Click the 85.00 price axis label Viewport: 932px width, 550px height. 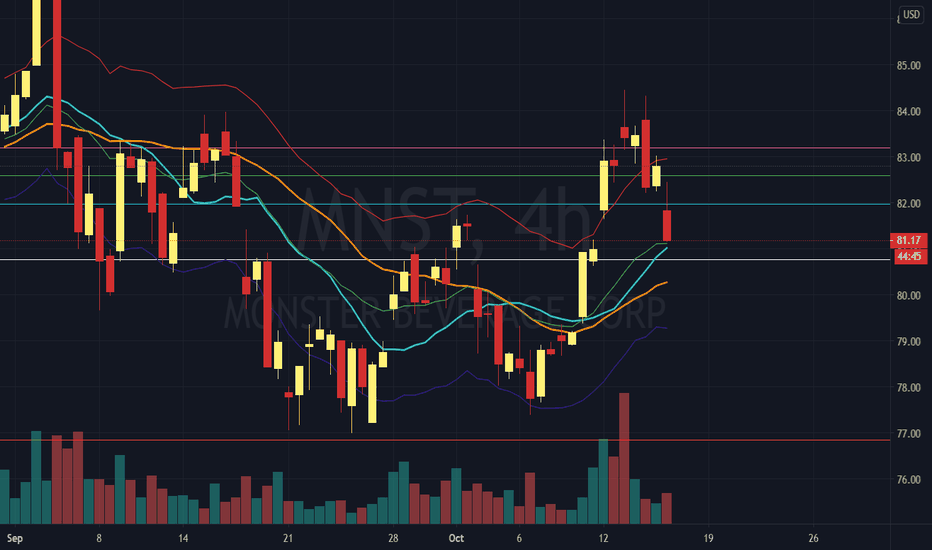point(908,65)
